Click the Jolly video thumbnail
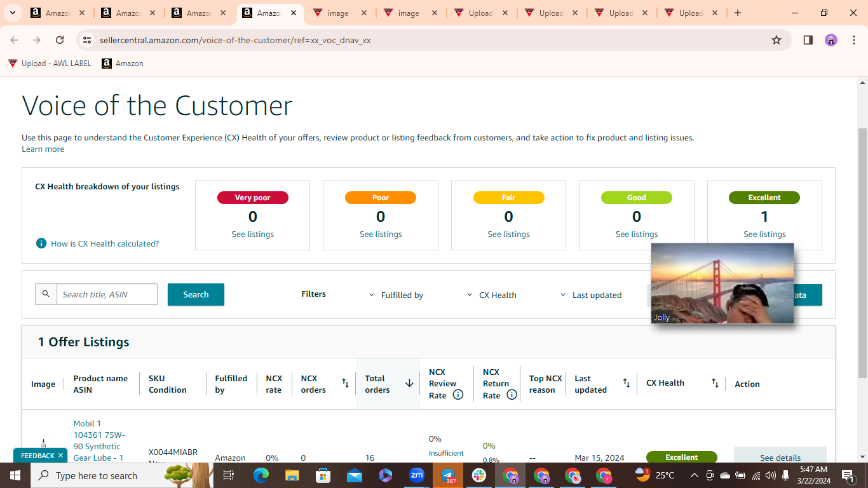868x488 pixels. click(722, 283)
